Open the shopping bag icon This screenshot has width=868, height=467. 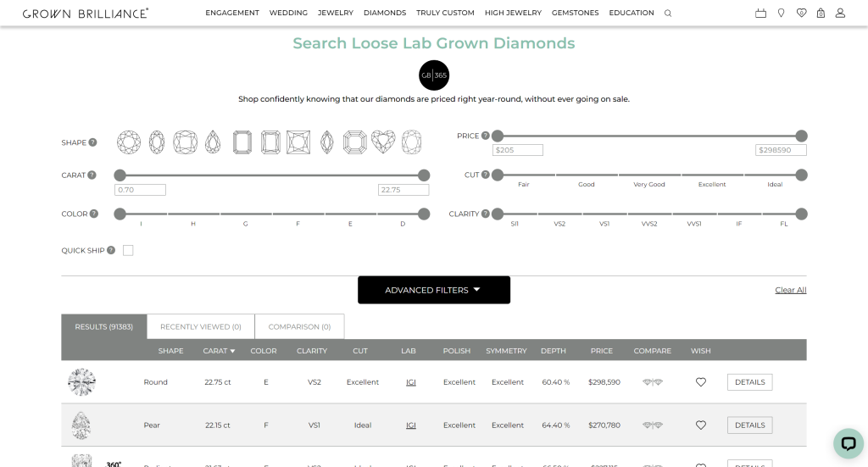(x=821, y=13)
